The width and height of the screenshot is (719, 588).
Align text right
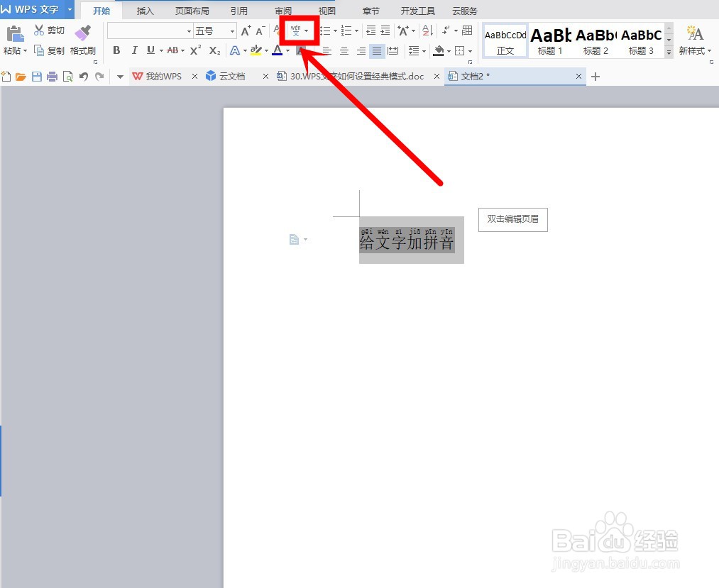(x=361, y=51)
